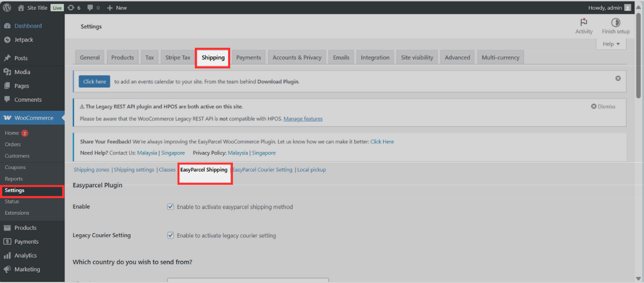Open the Site visibility tab
The width and height of the screenshot is (644, 283).
(417, 57)
